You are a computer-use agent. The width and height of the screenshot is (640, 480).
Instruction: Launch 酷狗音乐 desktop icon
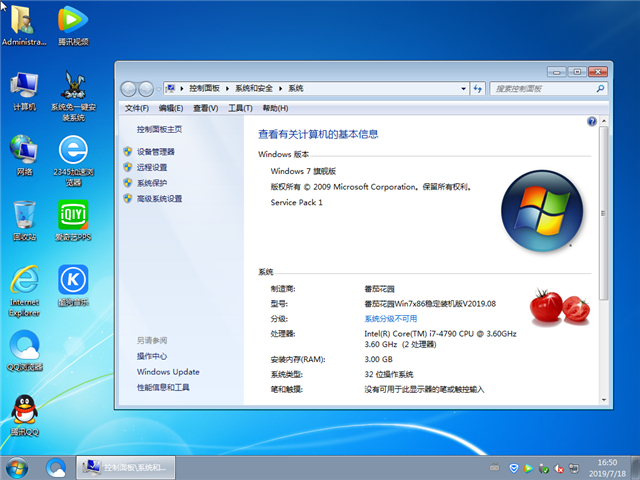pyautogui.click(x=73, y=286)
